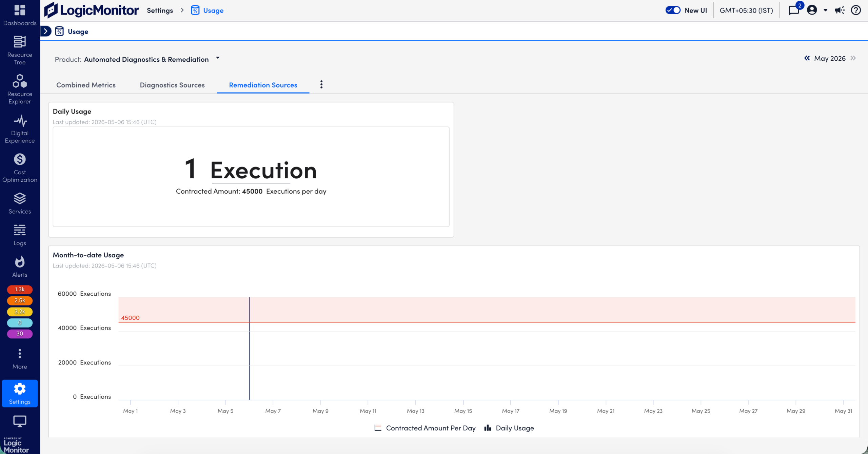Click May 2026 month label
This screenshot has height=454, width=868.
(830, 58)
